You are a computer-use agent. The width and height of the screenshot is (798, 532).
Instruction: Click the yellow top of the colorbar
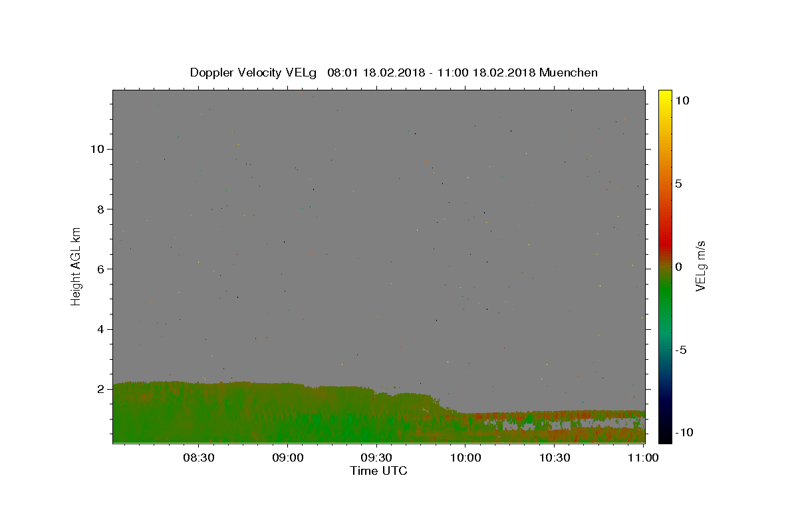pyautogui.click(x=665, y=96)
